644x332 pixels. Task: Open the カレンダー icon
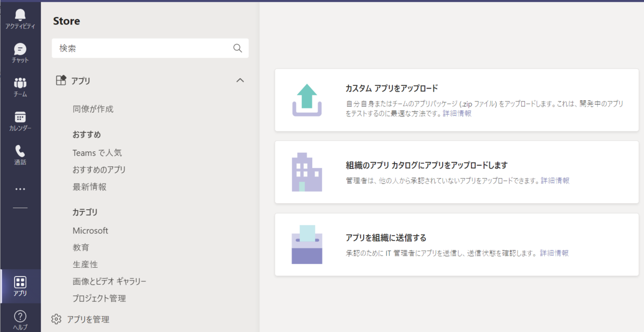point(20,119)
